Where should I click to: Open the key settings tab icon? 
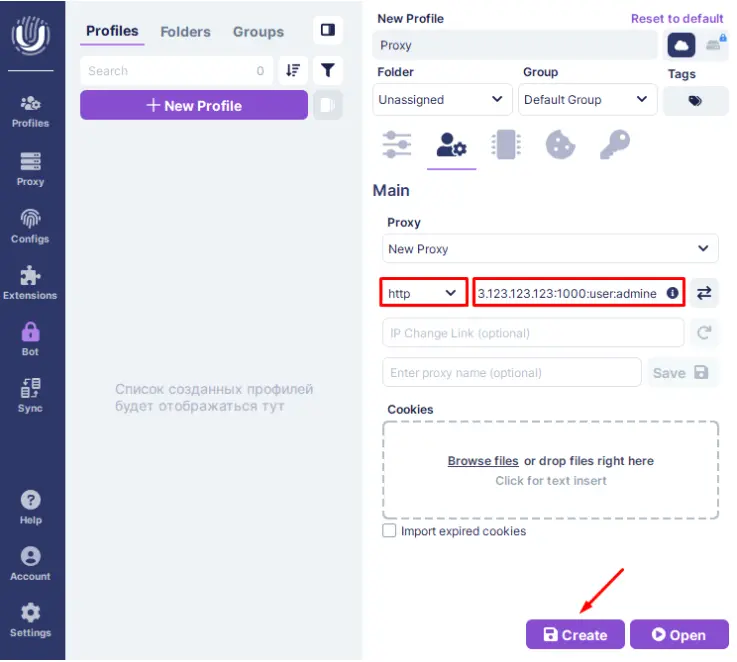point(614,146)
